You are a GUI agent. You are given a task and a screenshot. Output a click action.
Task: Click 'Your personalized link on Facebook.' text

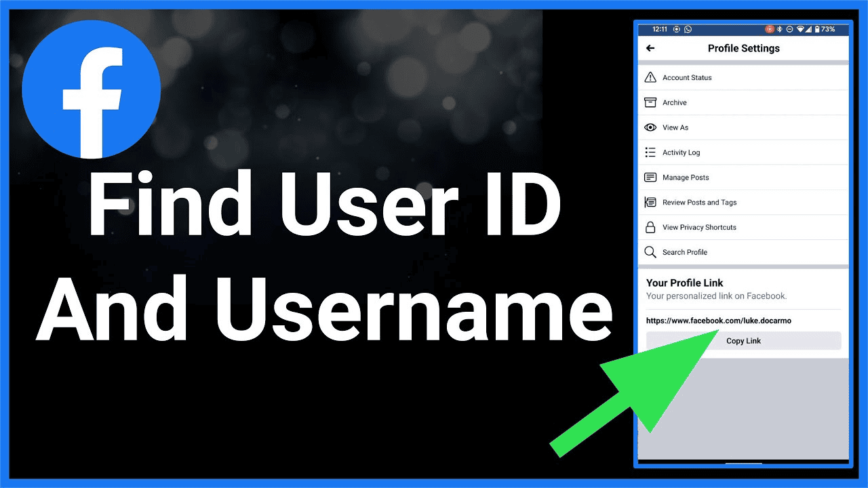tap(717, 296)
